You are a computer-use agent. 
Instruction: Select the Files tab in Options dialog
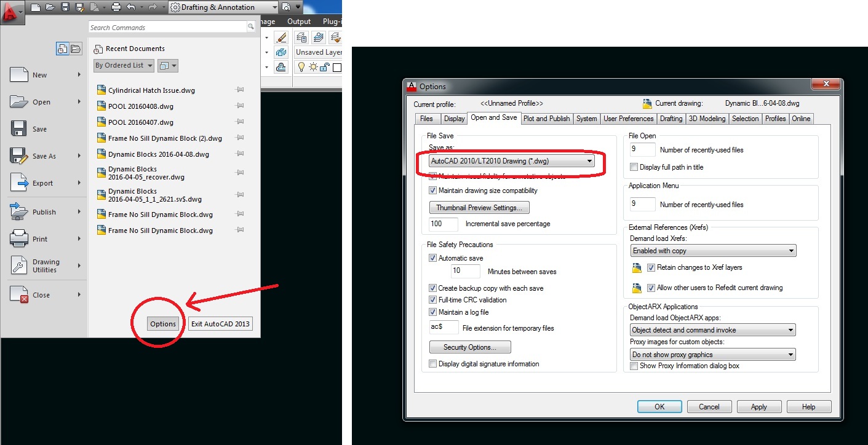click(428, 118)
